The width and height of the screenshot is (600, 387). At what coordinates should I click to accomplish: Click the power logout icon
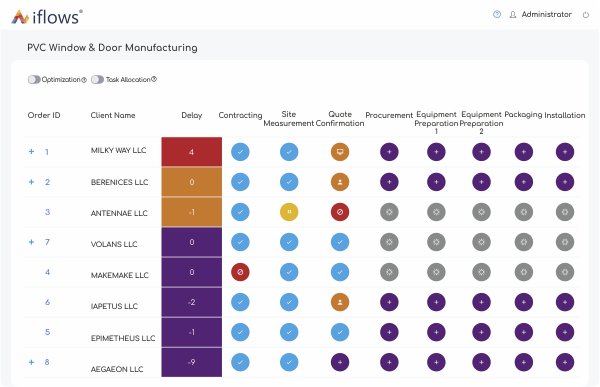coord(585,15)
